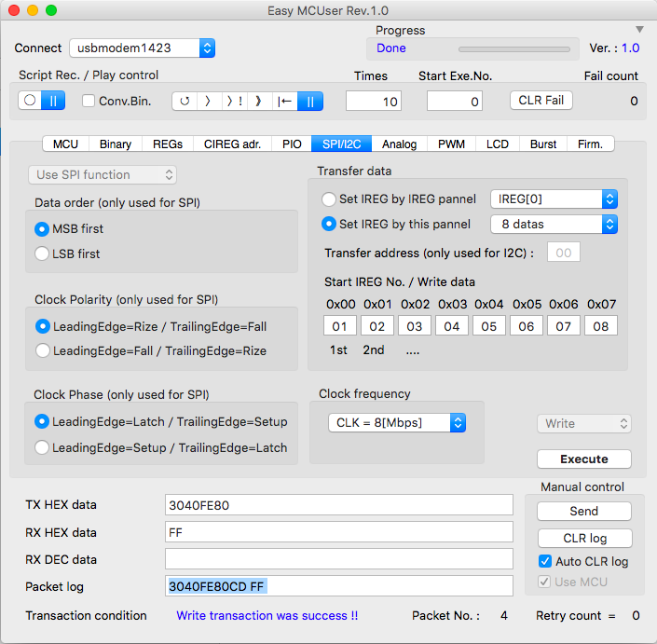Open the Connect usbmodem1423 dropdown
This screenshot has height=644, width=657.
click(x=142, y=48)
